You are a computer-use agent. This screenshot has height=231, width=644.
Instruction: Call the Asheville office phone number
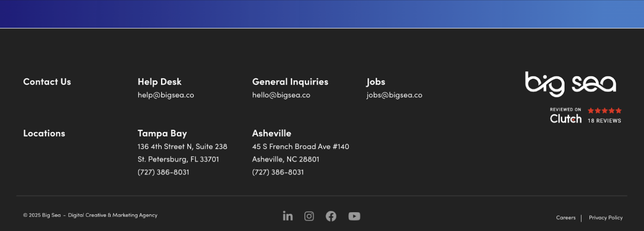click(x=278, y=172)
